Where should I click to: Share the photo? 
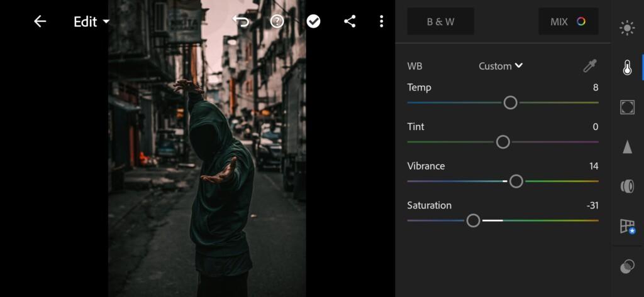point(350,21)
